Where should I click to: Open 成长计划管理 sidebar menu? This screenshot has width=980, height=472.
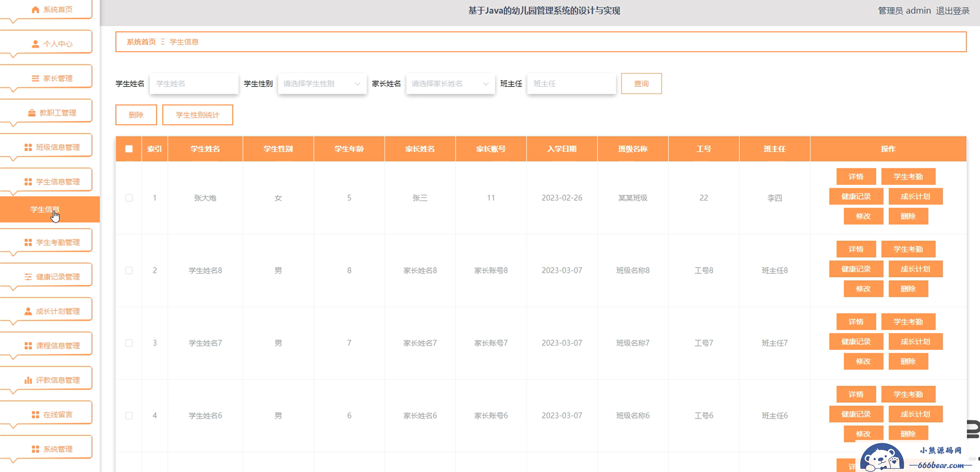46,311
